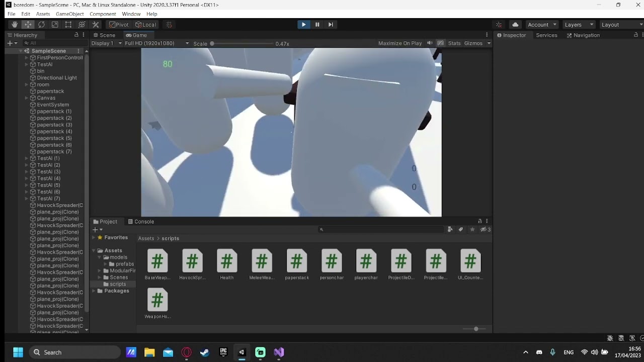Image resolution: width=644 pixels, height=362 pixels.
Task: Switch to the Navigation tab
Action: click(x=583, y=35)
